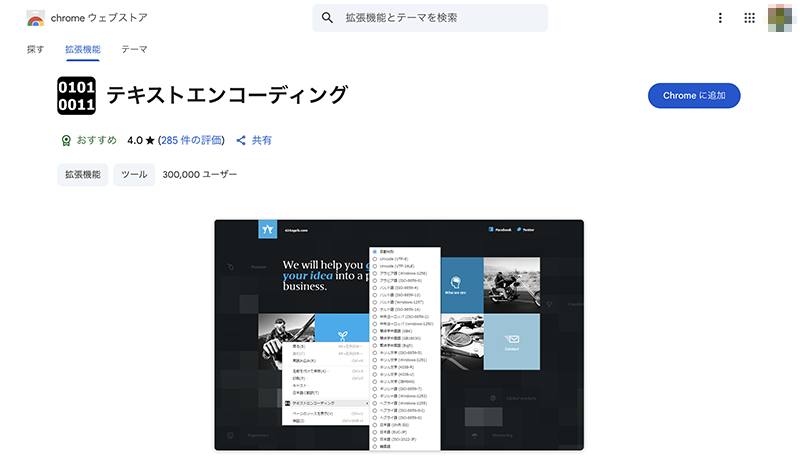The image size is (800, 460).
Task: Click the search magnifier icon
Action: pyautogui.click(x=327, y=18)
